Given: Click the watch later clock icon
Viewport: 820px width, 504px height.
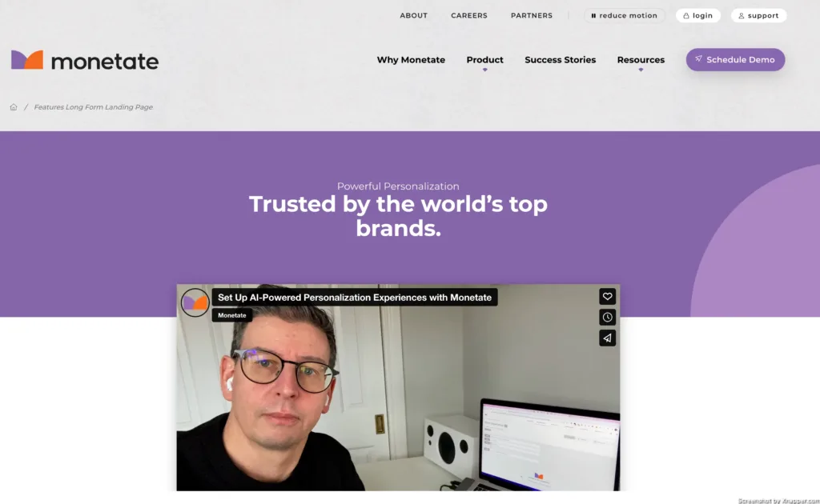Looking at the screenshot, I should click(x=607, y=317).
